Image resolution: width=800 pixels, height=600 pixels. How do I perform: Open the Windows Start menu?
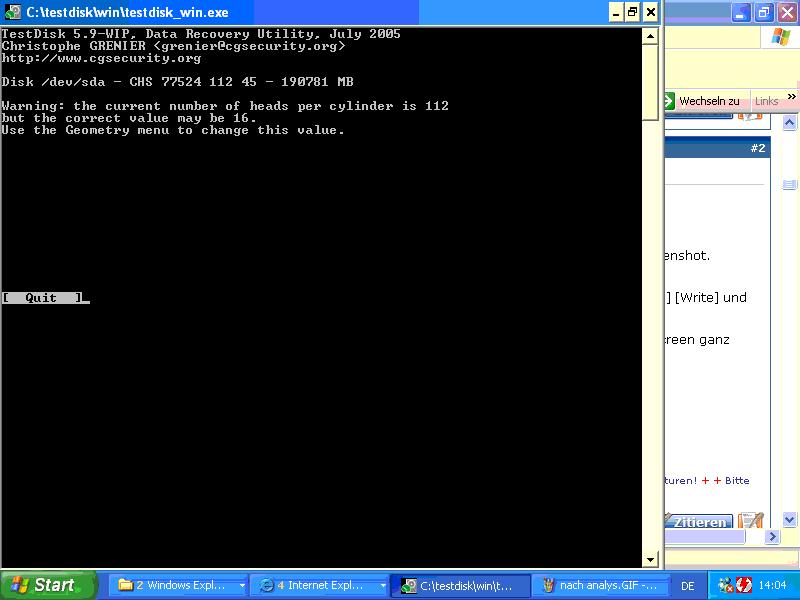[x=47, y=585]
